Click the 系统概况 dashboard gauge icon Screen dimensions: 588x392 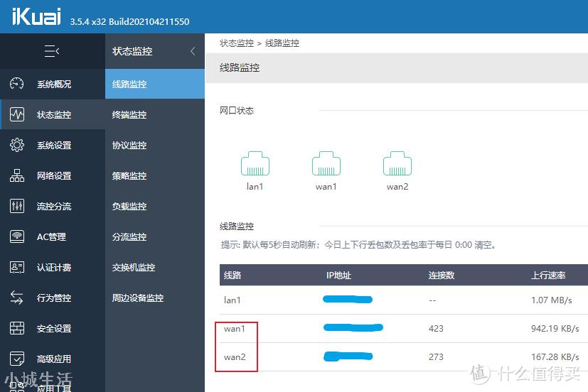(x=17, y=84)
